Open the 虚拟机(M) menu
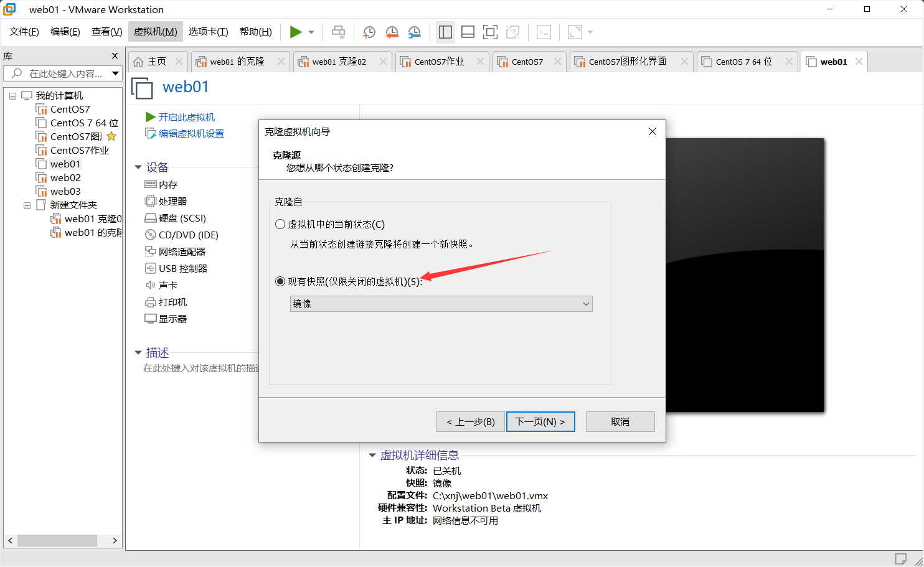 tap(155, 32)
